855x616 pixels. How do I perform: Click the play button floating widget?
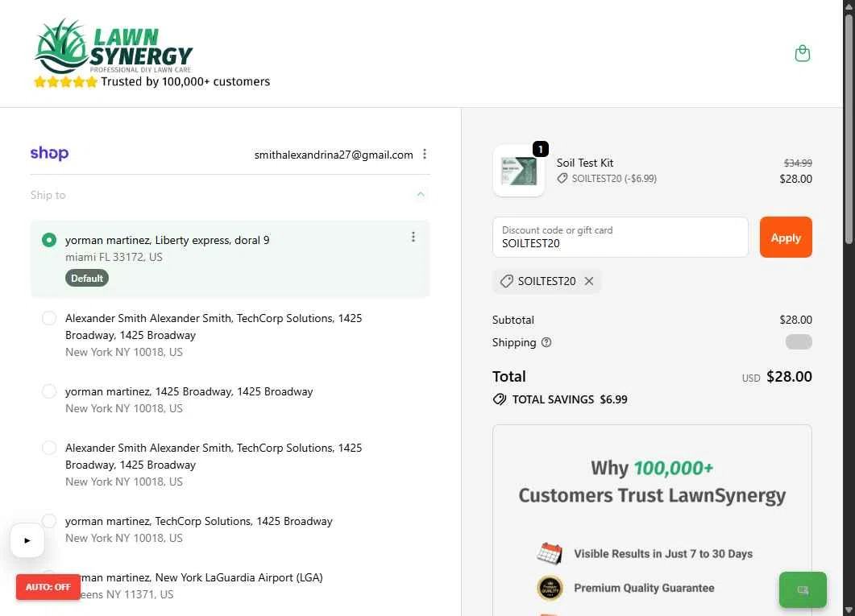tap(27, 540)
